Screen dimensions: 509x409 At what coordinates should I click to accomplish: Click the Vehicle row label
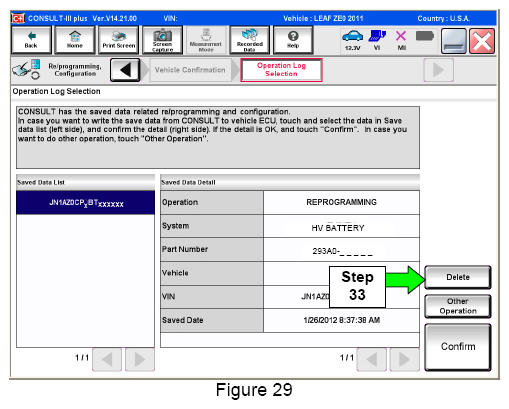212,273
